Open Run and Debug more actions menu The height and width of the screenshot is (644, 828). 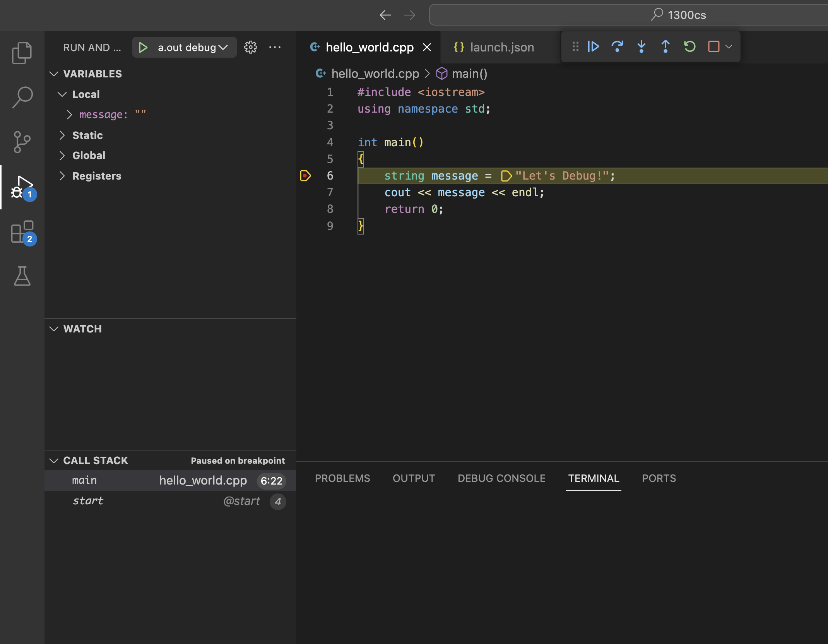(x=275, y=47)
